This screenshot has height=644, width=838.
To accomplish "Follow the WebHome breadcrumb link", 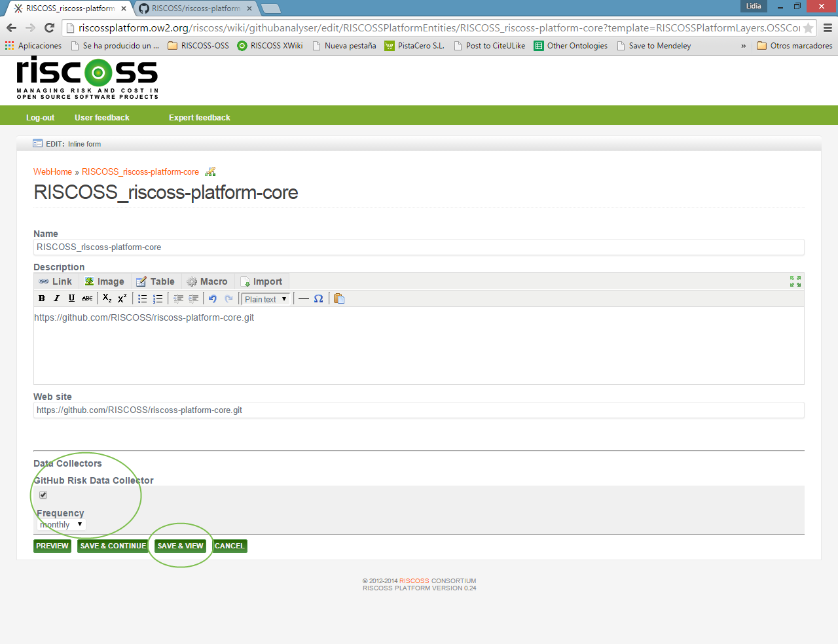I will click(52, 172).
